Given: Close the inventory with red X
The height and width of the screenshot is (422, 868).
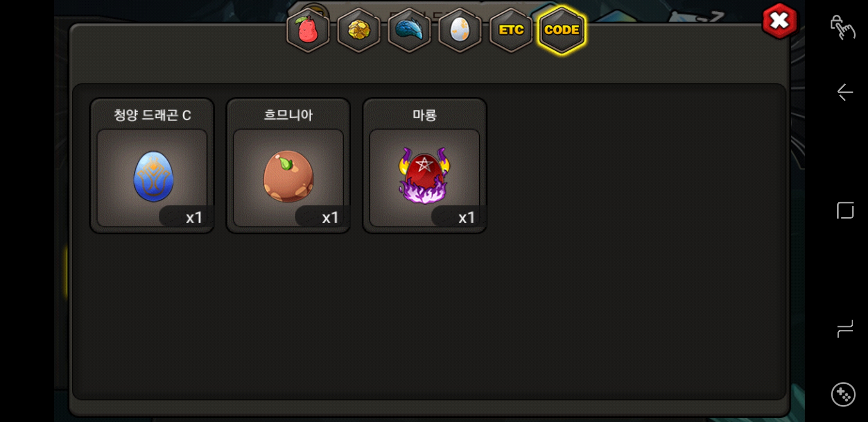Looking at the screenshot, I should [780, 21].
